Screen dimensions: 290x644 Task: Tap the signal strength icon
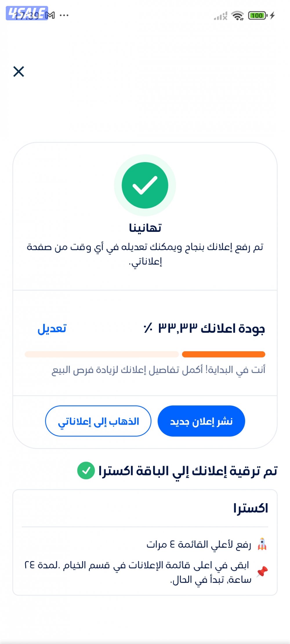coord(220,16)
